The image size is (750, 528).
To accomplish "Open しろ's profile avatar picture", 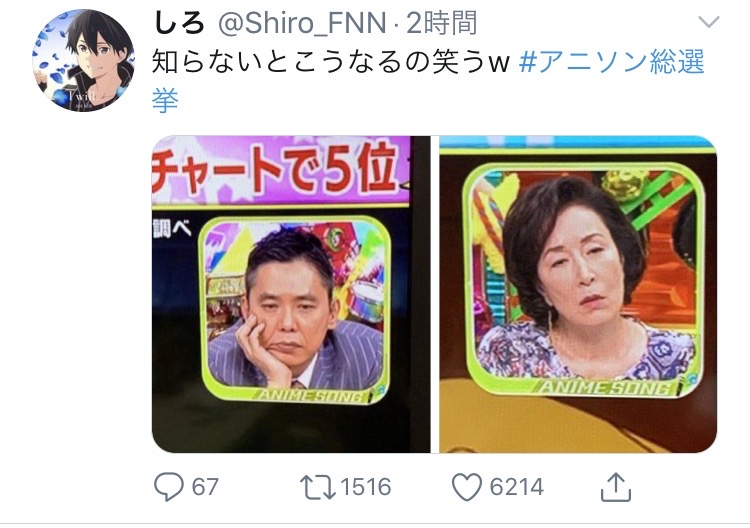I will (83, 61).
